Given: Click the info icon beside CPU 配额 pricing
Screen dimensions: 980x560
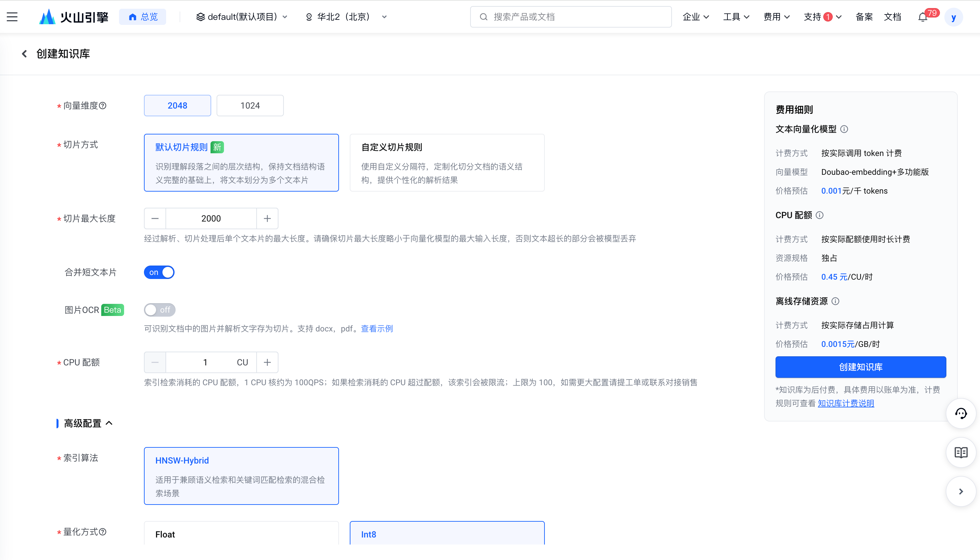Looking at the screenshot, I should pyautogui.click(x=820, y=215).
